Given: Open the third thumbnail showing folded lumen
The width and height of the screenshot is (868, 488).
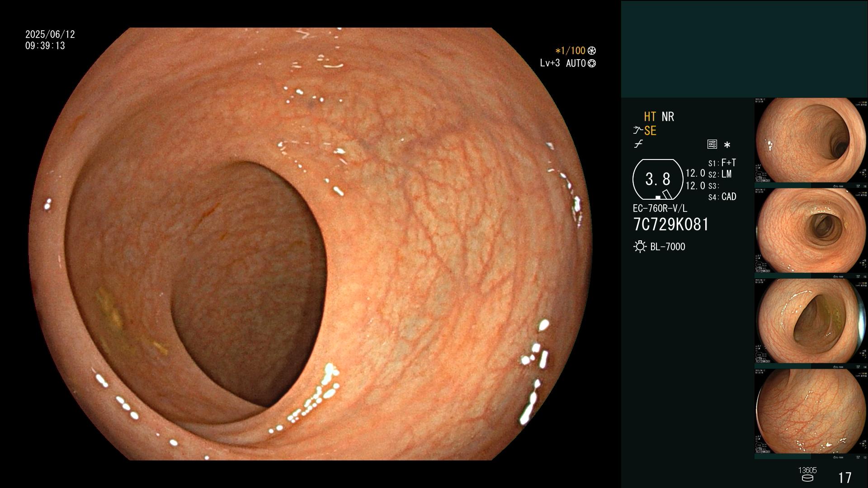Looking at the screenshot, I should tap(811, 321).
